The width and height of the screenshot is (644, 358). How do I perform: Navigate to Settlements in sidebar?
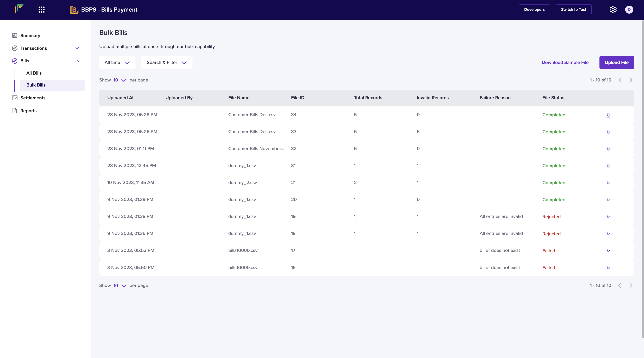pyautogui.click(x=33, y=98)
